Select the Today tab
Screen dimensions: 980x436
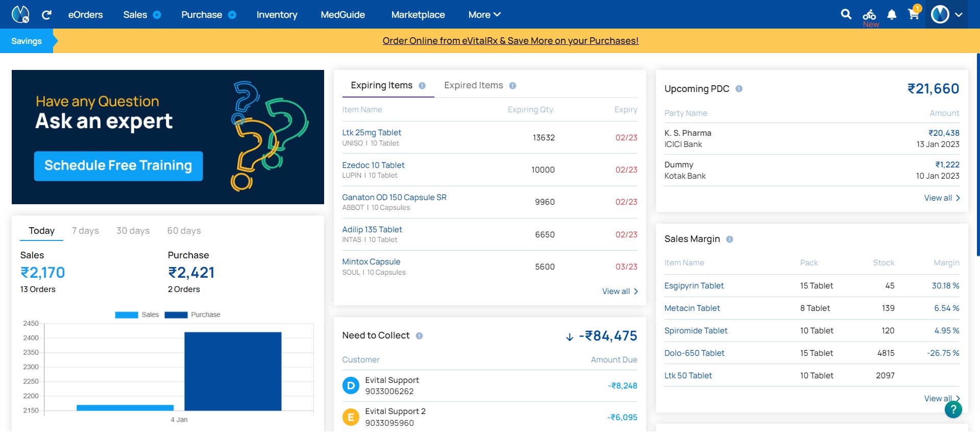point(41,231)
